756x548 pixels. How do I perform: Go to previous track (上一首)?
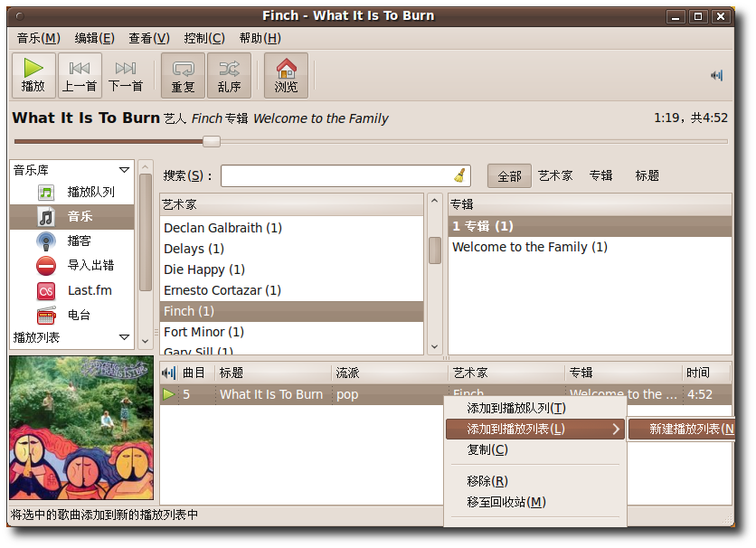[80, 76]
